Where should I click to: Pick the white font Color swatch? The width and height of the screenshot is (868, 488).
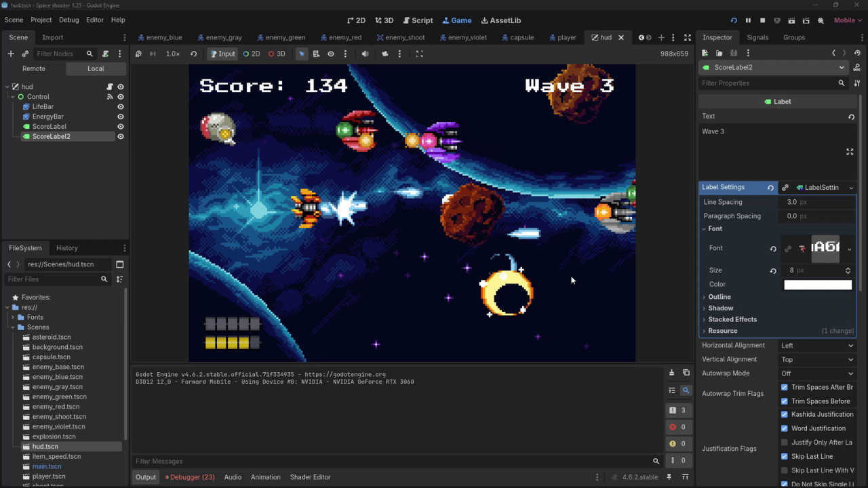(x=818, y=285)
